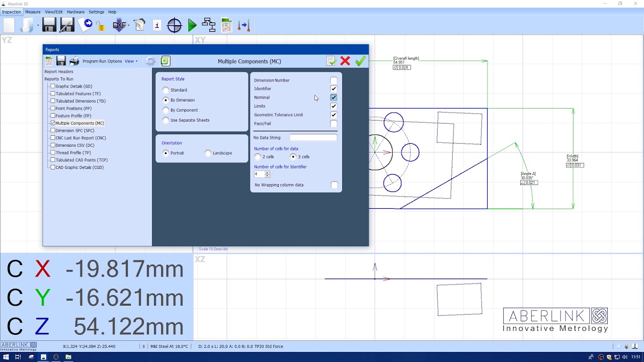Screen dimensions: 644x362
Task: Click the save disk icon in Reports toolbar
Action: (61, 61)
